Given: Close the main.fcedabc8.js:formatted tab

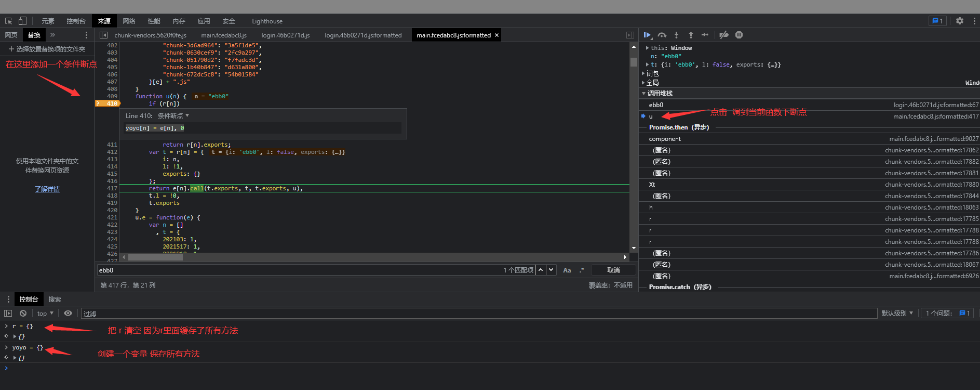Looking at the screenshot, I should click(x=497, y=35).
